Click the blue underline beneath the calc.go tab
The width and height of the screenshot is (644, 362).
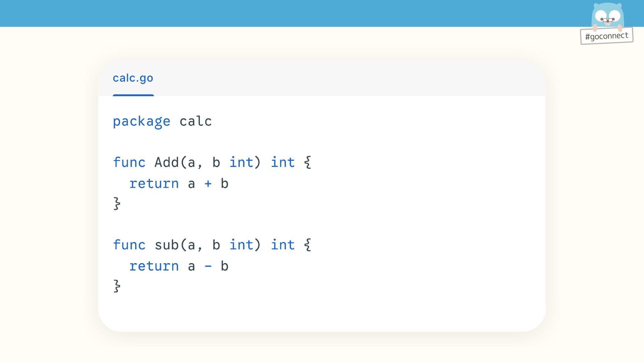[133, 95]
